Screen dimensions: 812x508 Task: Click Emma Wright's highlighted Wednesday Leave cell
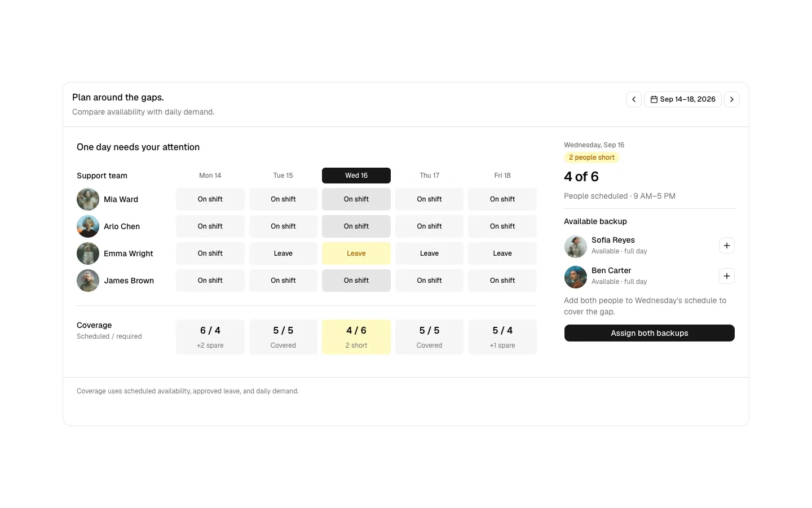coord(356,253)
